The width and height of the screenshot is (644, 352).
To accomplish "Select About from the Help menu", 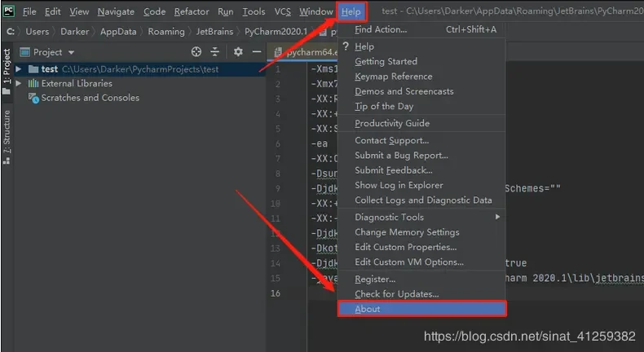I will [368, 309].
